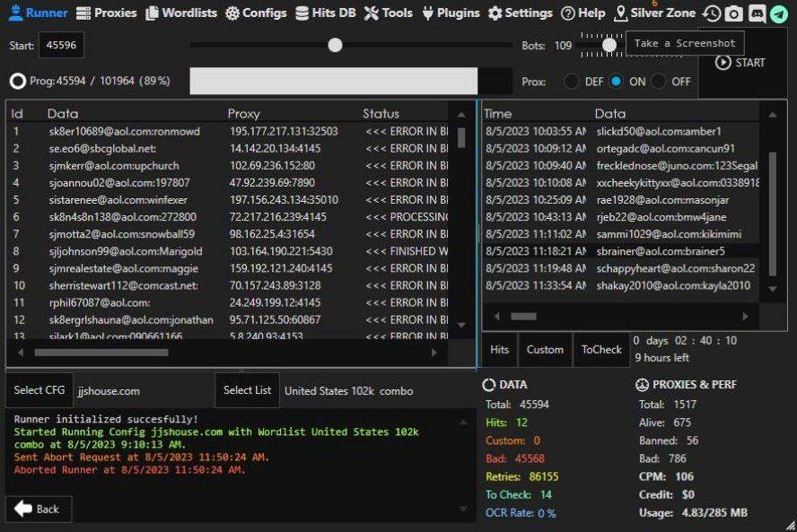This screenshot has width=797, height=532.
Task: Click the Select CFG button
Action: coord(39,390)
